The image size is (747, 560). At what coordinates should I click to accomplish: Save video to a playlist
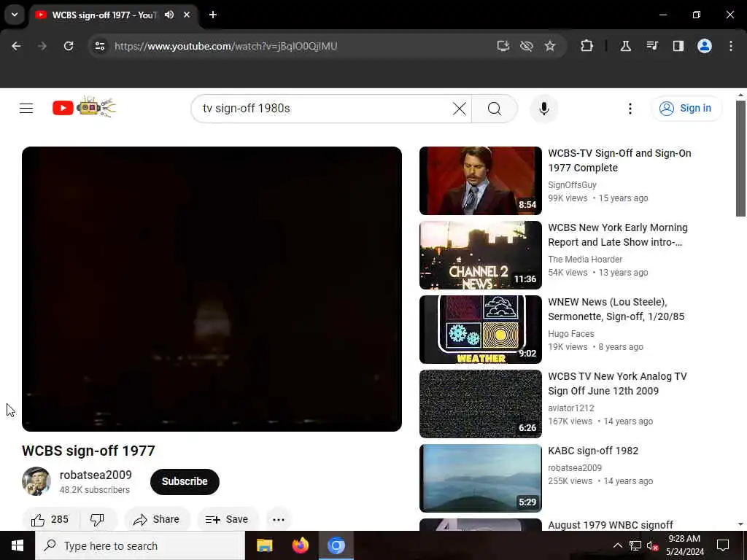[228, 519]
